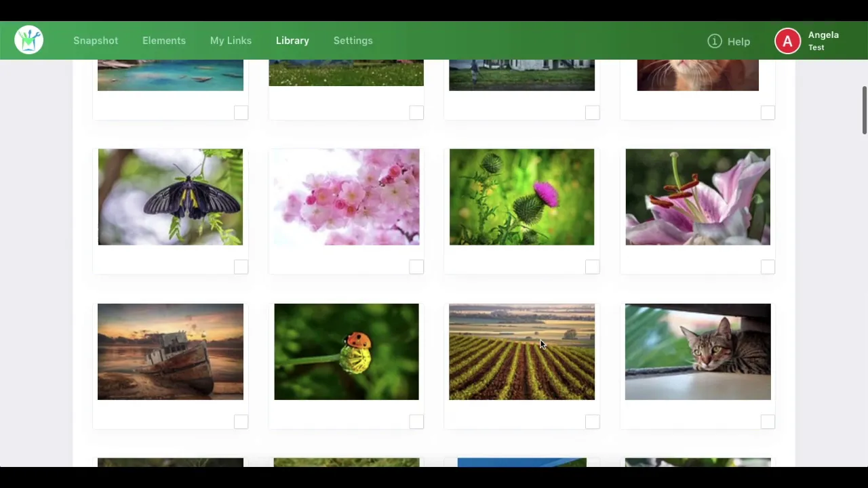Screen dimensions: 868x488
Task: Click Angela's red avatar icon
Action: click(x=787, y=41)
